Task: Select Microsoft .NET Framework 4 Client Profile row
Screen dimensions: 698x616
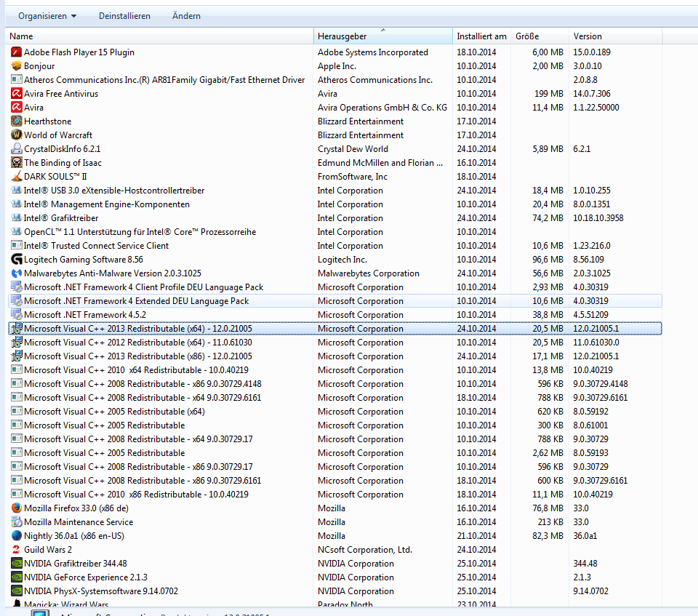Action: pos(335,287)
